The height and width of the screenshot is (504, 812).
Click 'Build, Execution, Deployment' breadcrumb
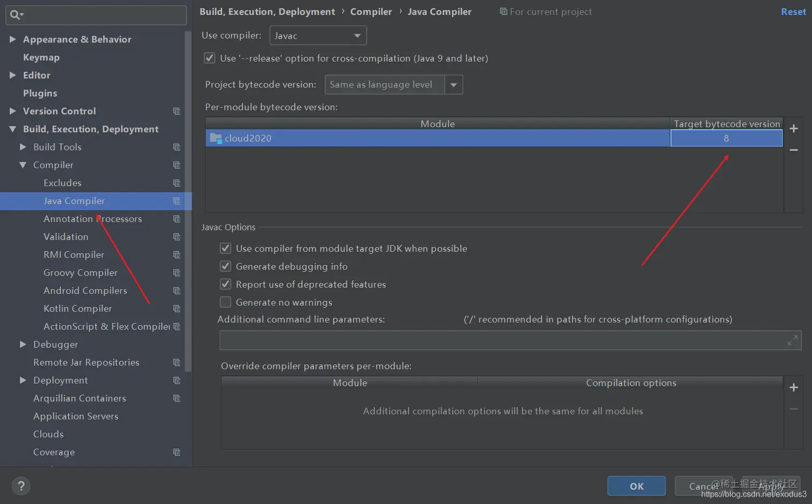coord(267,12)
